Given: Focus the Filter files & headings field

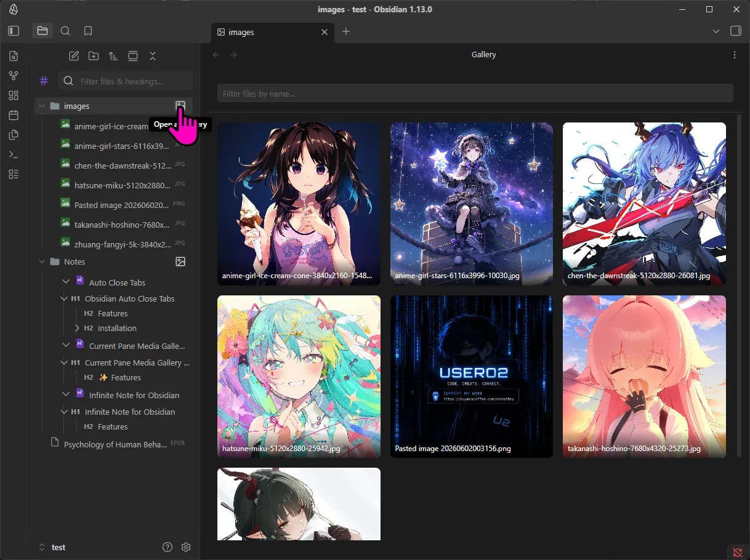Looking at the screenshot, I should tap(126, 81).
